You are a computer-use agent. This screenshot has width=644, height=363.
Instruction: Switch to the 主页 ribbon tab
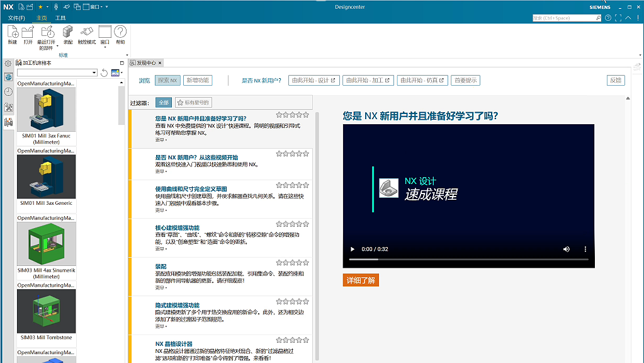click(x=42, y=18)
